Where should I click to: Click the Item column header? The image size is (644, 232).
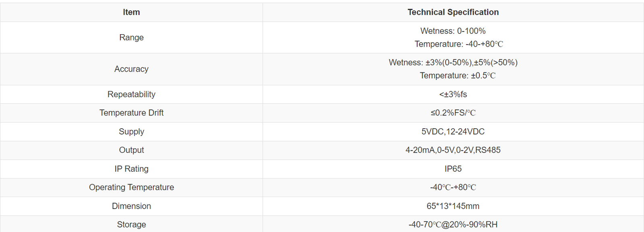pyautogui.click(x=131, y=12)
